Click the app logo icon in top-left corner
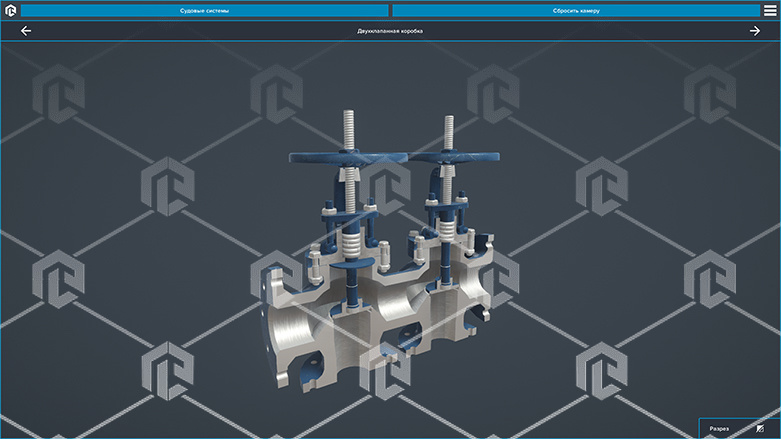The width and height of the screenshot is (781, 439). click(x=10, y=10)
